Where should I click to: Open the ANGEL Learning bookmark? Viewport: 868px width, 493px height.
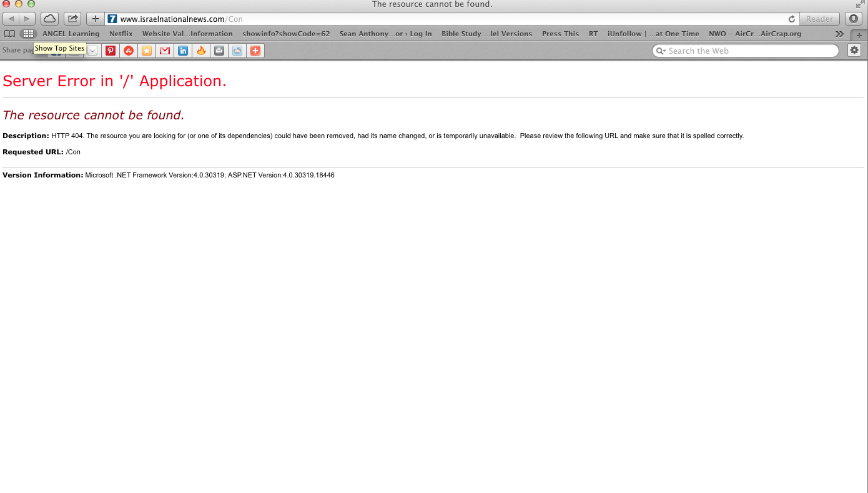click(x=71, y=34)
